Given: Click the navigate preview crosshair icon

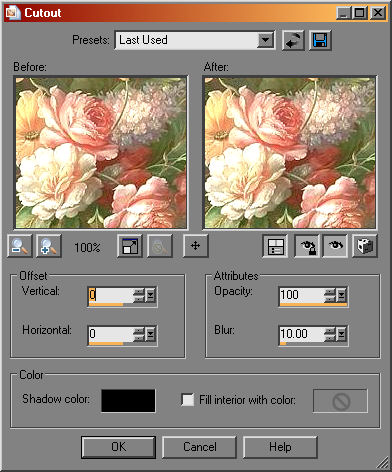Looking at the screenshot, I should tap(195, 246).
